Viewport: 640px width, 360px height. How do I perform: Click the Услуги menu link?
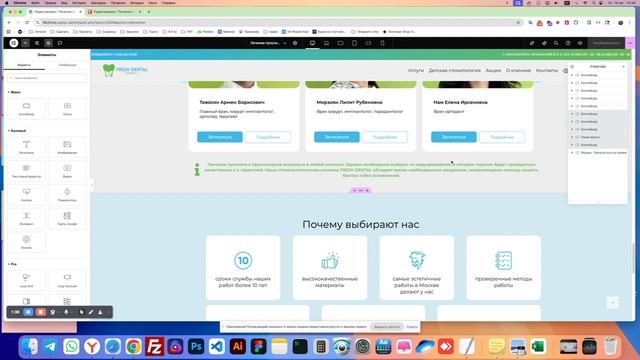416,71
